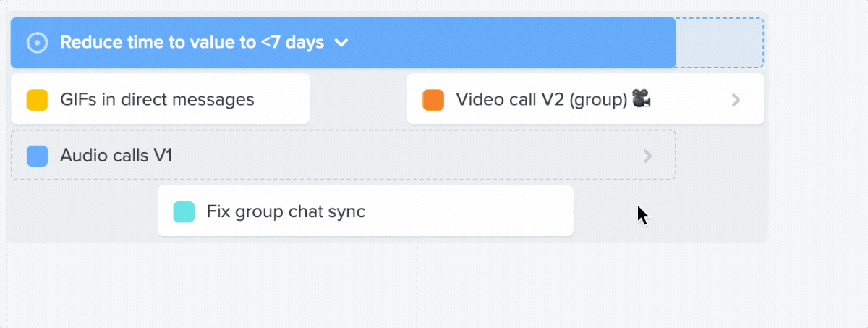
Task: Click the Reduce time to value objective bar
Action: [344, 43]
